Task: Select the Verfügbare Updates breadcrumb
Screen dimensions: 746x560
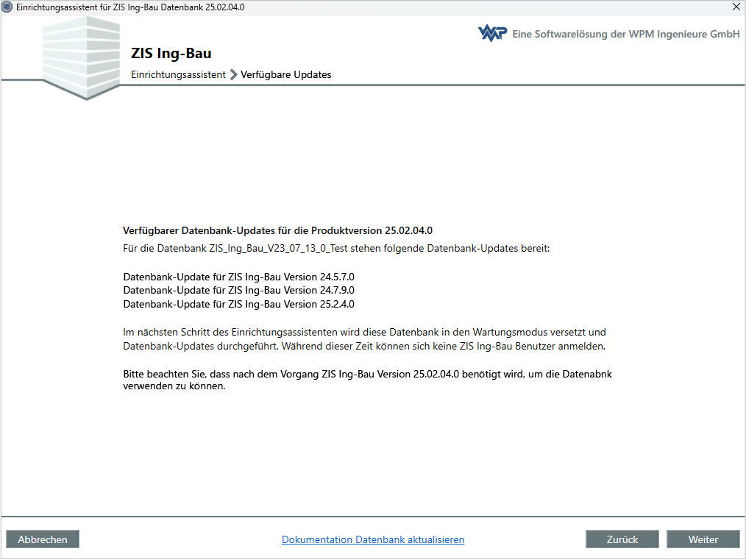Action: click(286, 75)
